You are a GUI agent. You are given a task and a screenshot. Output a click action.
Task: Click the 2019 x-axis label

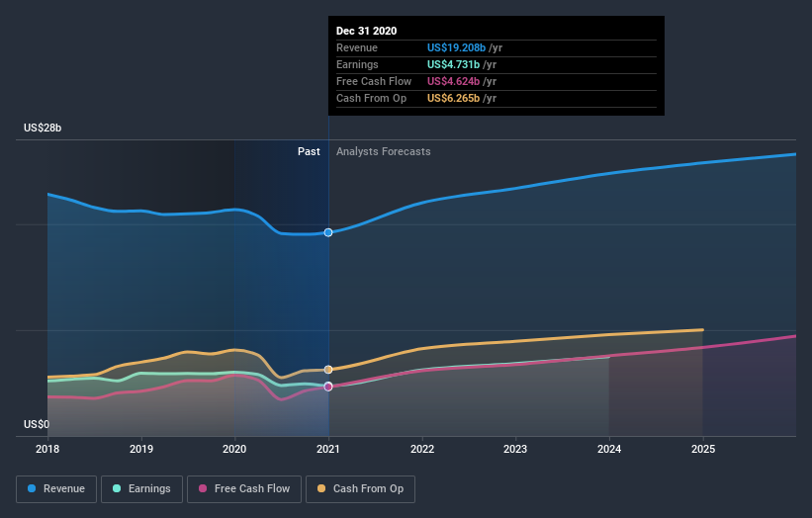pyautogui.click(x=140, y=449)
